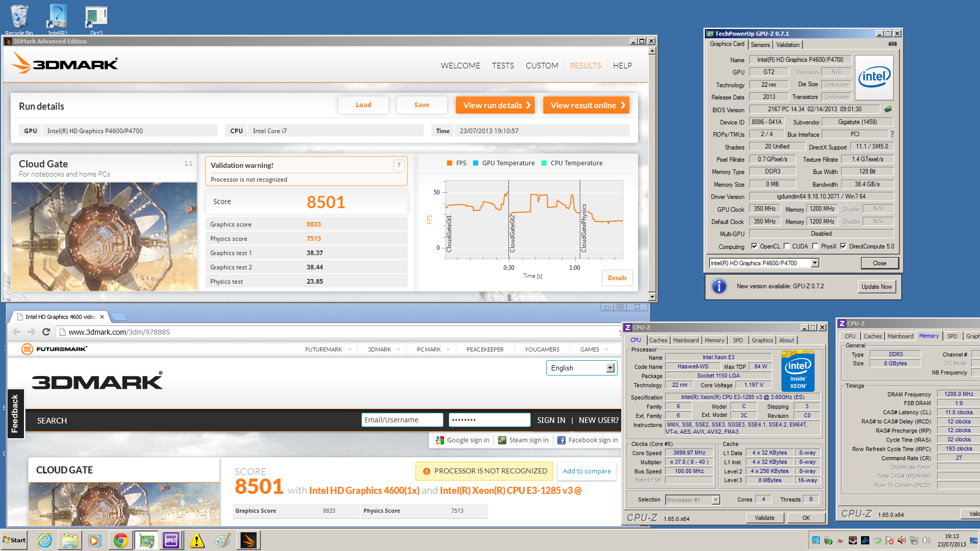The width and height of the screenshot is (980, 551).
Task: Expand the Processor #1 selection dropdown
Action: point(716,500)
